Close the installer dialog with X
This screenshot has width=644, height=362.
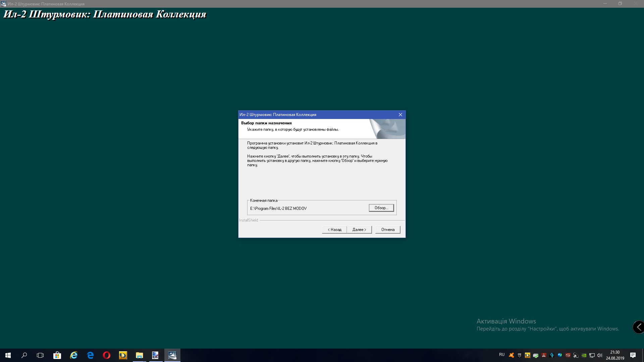point(400,115)
